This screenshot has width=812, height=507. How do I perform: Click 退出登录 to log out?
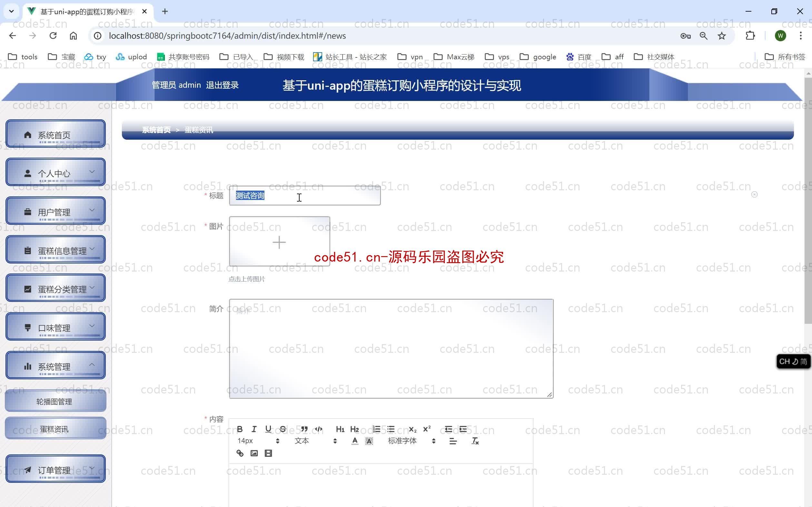click(222, 85)
